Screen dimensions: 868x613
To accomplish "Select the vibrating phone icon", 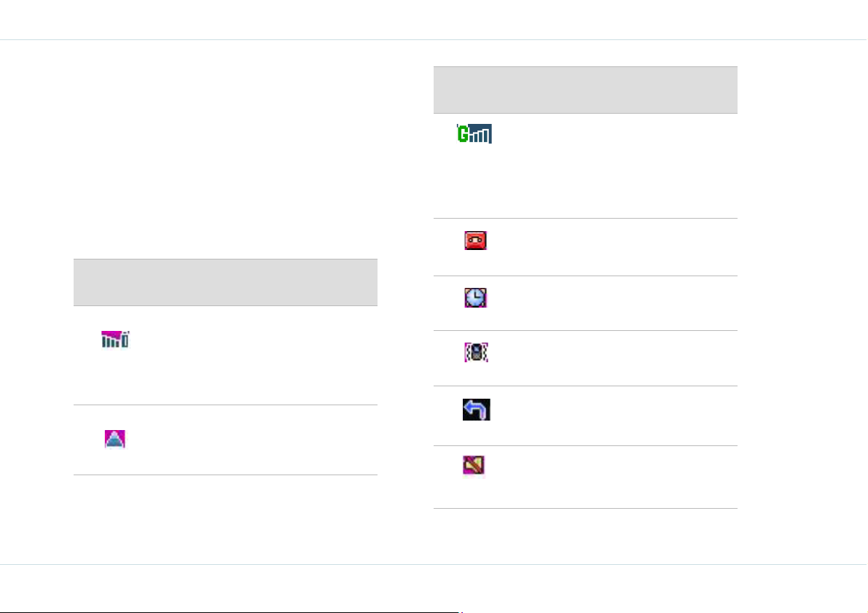I will click(x=476, y=352).
